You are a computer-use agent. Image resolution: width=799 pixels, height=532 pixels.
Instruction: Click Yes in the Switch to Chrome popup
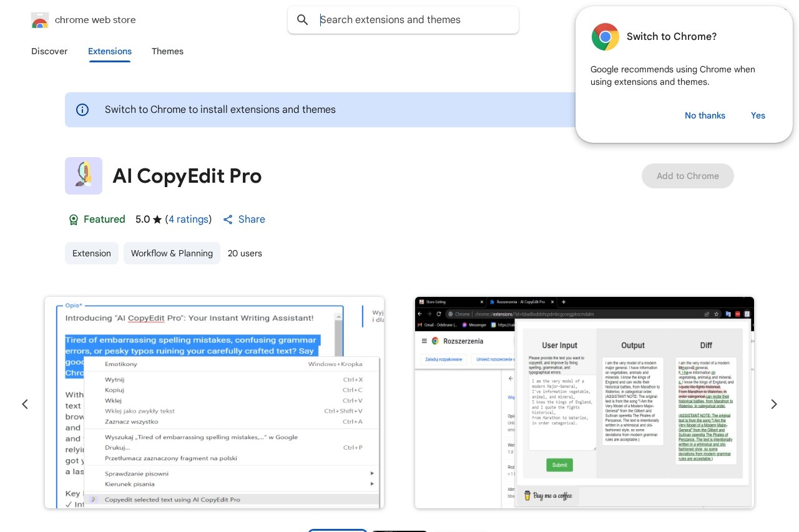click(x=758, y=115)
